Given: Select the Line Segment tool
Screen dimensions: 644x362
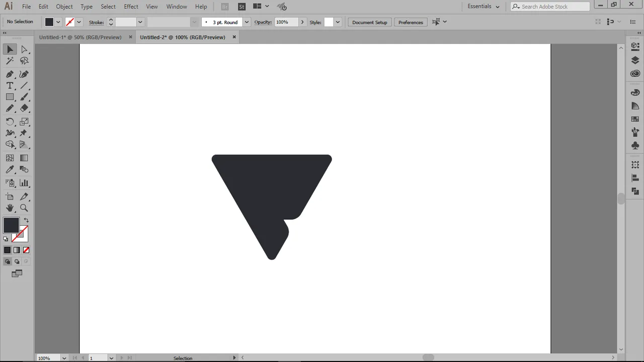Looking at the screenshot, I should (x=24, y=85).
